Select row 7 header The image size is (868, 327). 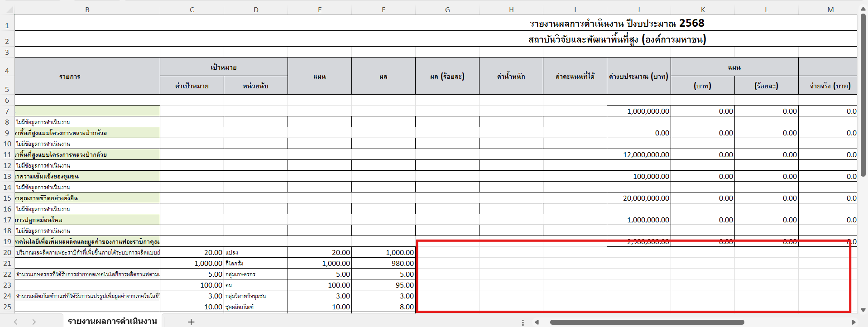tap(7, 111)
